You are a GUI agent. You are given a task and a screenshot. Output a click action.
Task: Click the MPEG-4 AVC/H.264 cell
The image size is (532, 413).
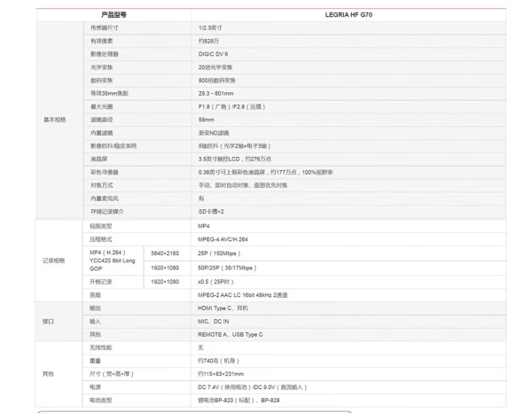coord(348,239)
